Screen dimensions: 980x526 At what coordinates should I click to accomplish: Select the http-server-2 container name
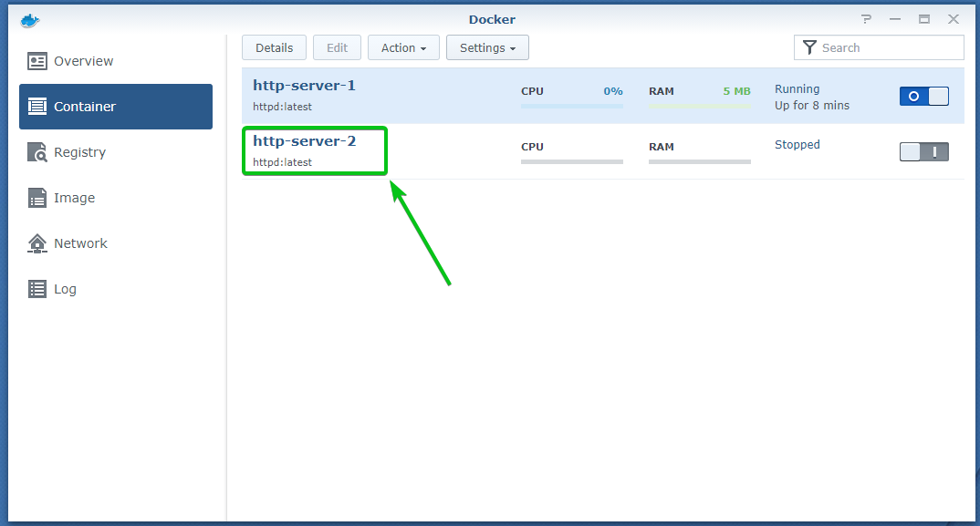click(305, 141)
